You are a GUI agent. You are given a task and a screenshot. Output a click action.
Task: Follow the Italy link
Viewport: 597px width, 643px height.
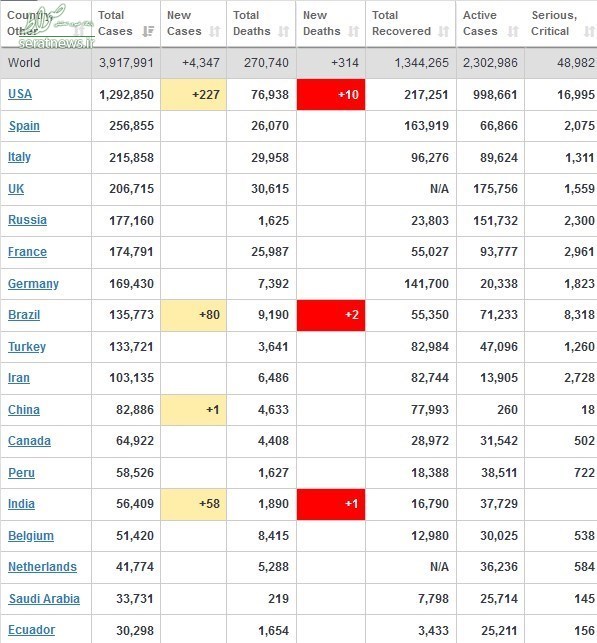point(19,157)
